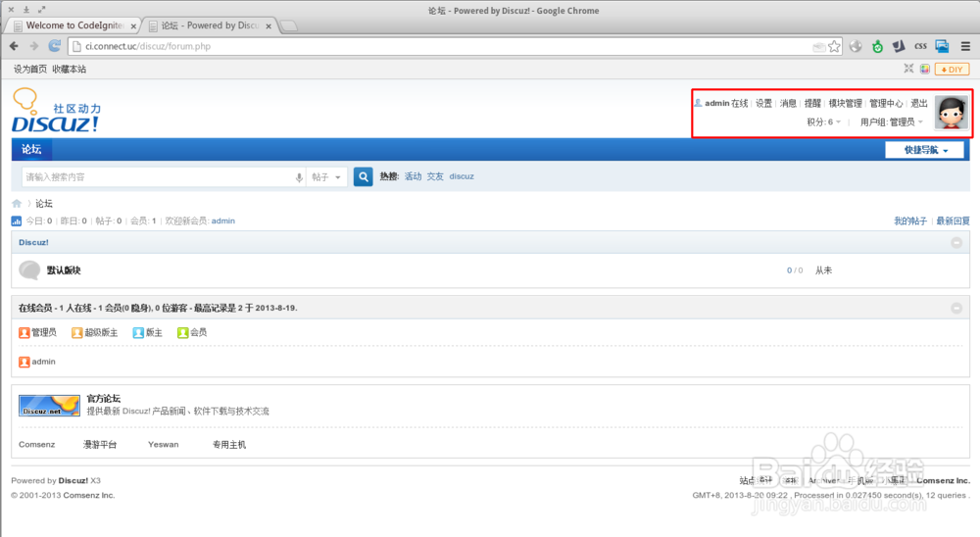
Task: Click the 专用主机 link
Action: (228, 445)
